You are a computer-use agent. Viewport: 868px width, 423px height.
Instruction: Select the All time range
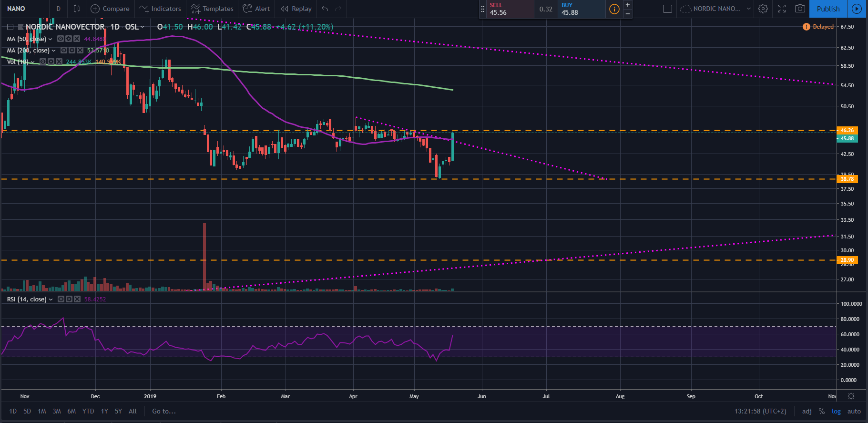[133, 411]
